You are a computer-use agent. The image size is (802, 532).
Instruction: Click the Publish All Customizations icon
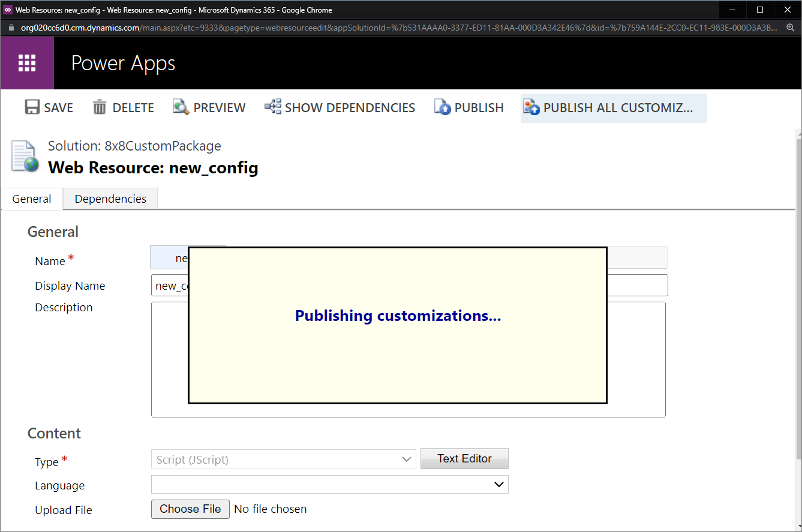tap(531, 107)
